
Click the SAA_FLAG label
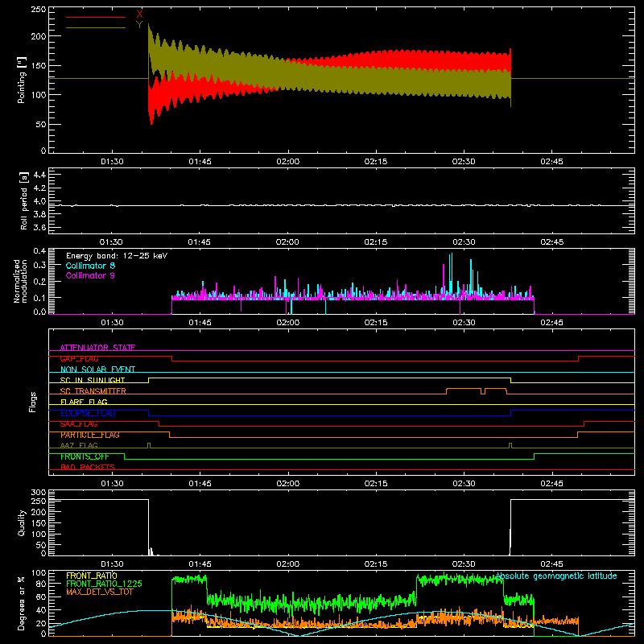tap(79, 424)
